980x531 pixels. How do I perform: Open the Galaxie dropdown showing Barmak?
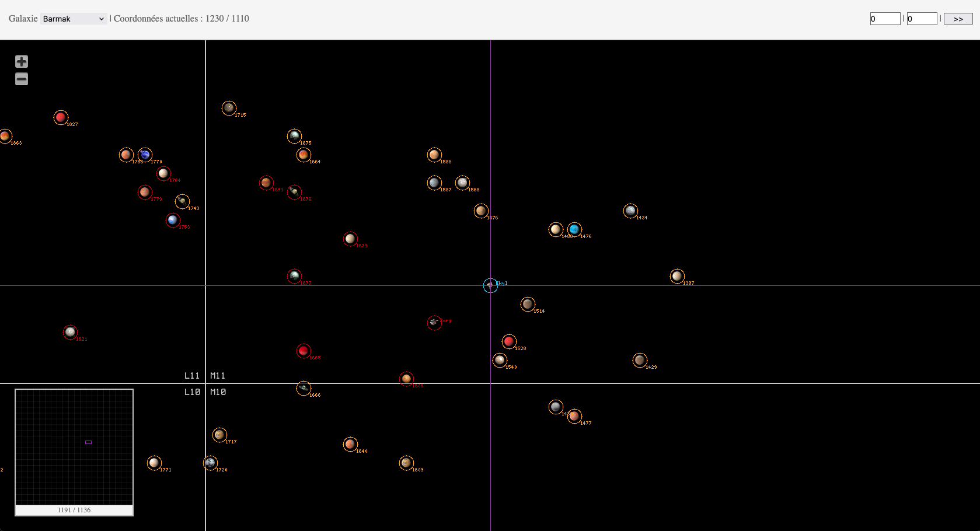74,19
